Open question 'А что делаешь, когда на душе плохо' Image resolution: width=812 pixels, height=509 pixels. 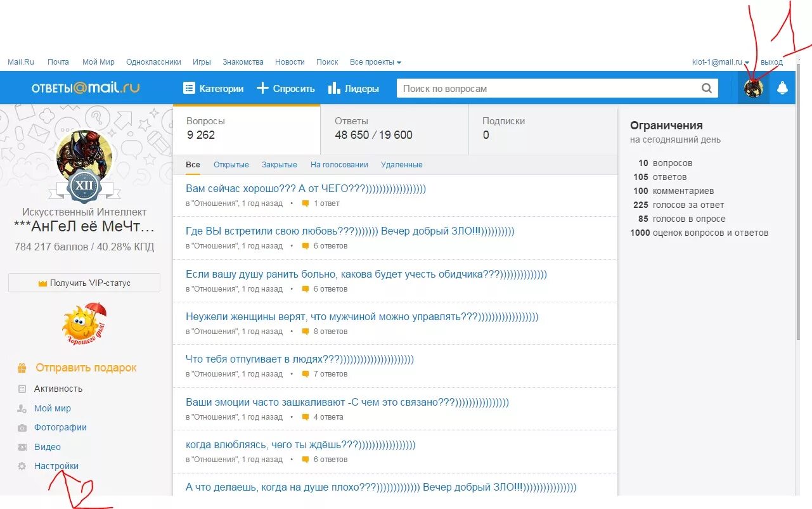click(381, 487)
